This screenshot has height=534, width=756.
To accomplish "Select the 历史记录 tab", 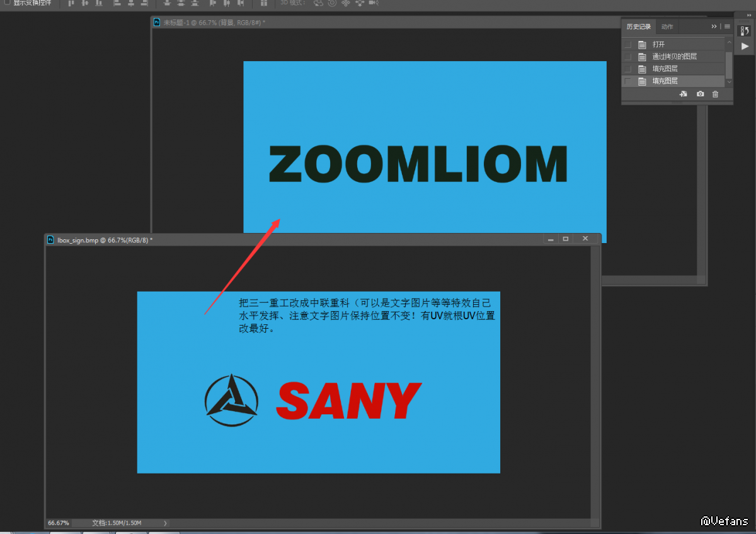I will click(638, 26).
